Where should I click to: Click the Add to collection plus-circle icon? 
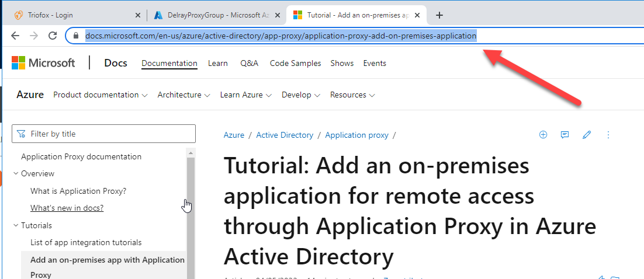pyautogui.click(x=543, y=135)
